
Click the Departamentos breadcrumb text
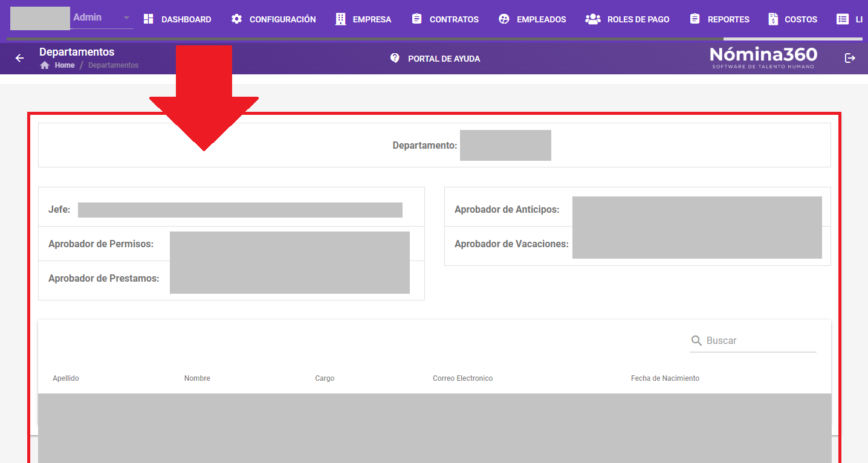pos(114,65)
